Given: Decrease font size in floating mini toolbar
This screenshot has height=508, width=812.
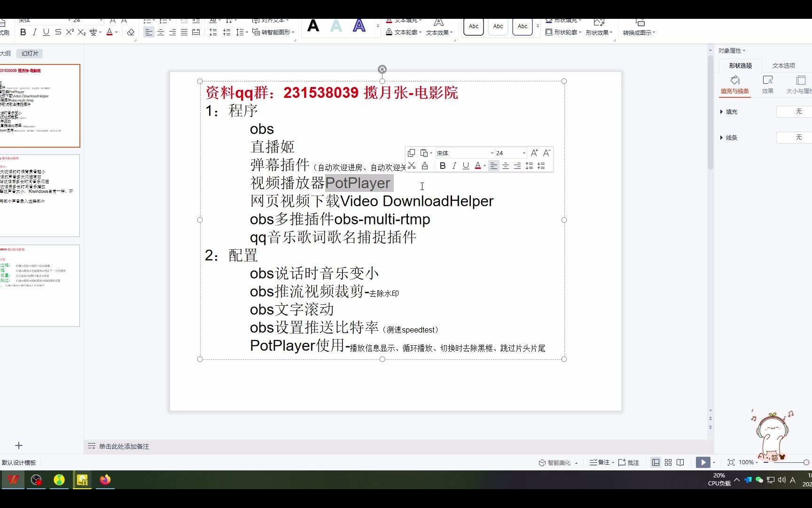Looking at the screenshot, I should click(x=547, y=153).
